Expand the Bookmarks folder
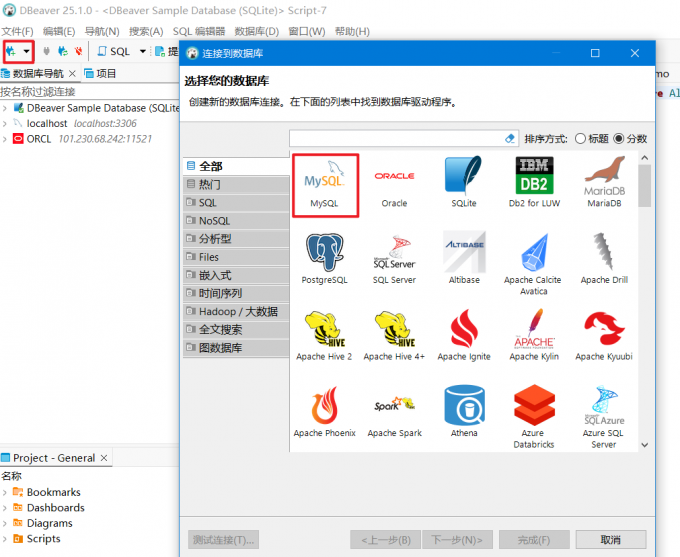The width and height of the screenshot is (680, 557). [x=5, y=492]
